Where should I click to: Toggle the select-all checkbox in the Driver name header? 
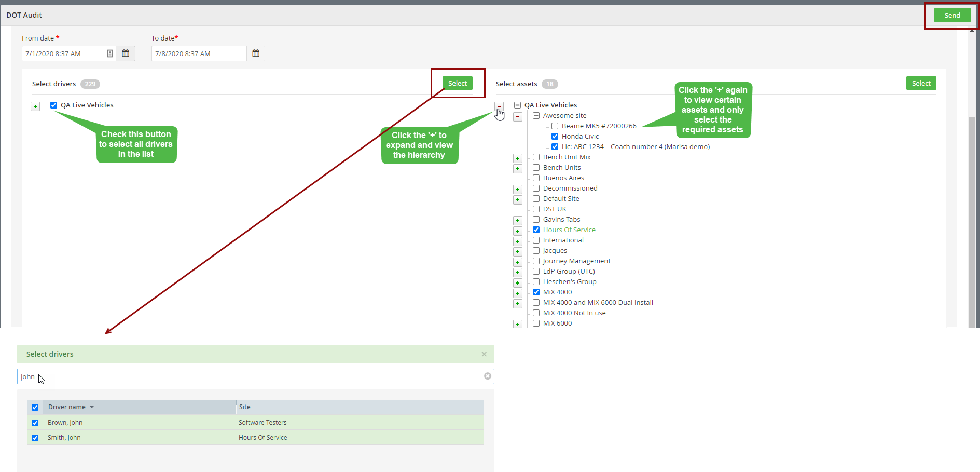pyautogui.click(x=35, y=407)
